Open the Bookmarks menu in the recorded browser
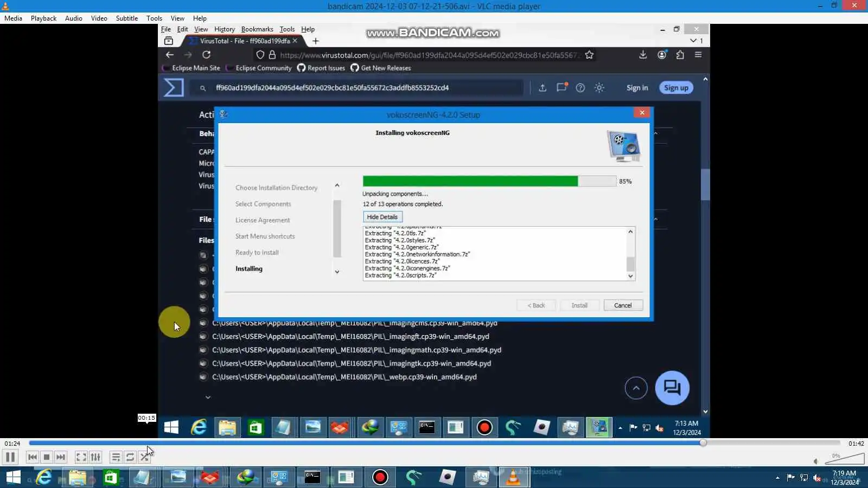 click(257, 29)
